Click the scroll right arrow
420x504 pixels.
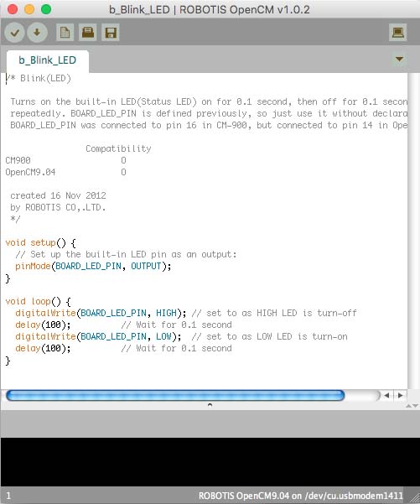(400, 395)
